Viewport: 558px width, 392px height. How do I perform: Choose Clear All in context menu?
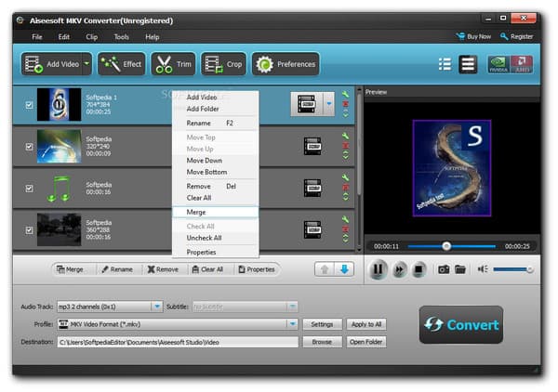coord(216,198)
